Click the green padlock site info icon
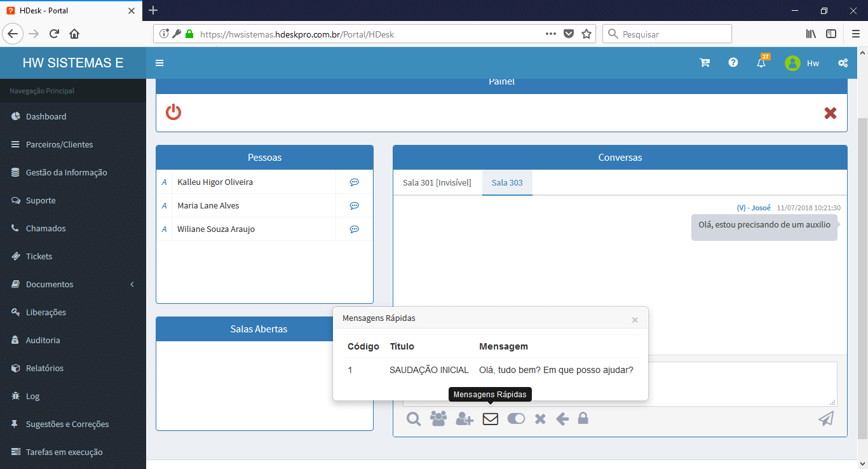The image size is (868, 469). point(189,34)
